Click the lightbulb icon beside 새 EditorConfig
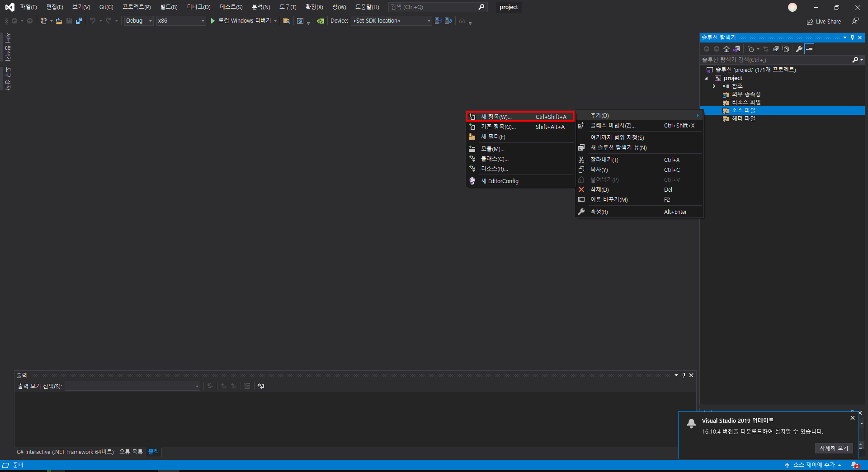The width and height of the screenshot is (868, 472). [472, 181]
